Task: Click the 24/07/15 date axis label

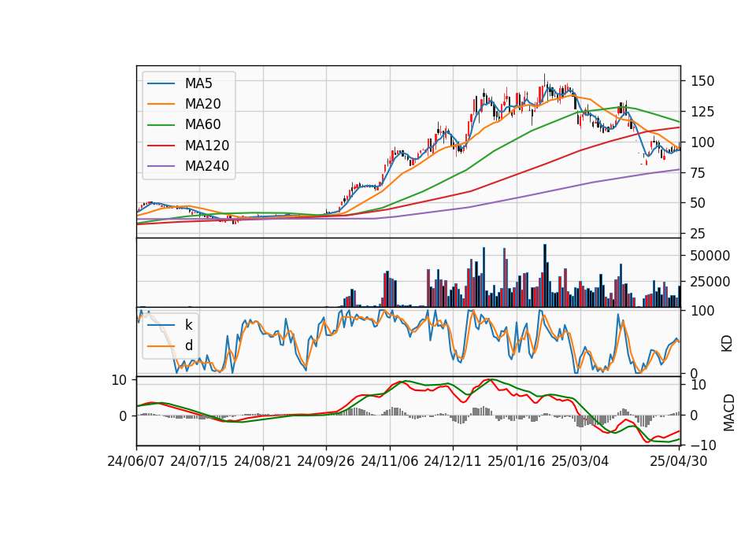Action: (199, 462)
